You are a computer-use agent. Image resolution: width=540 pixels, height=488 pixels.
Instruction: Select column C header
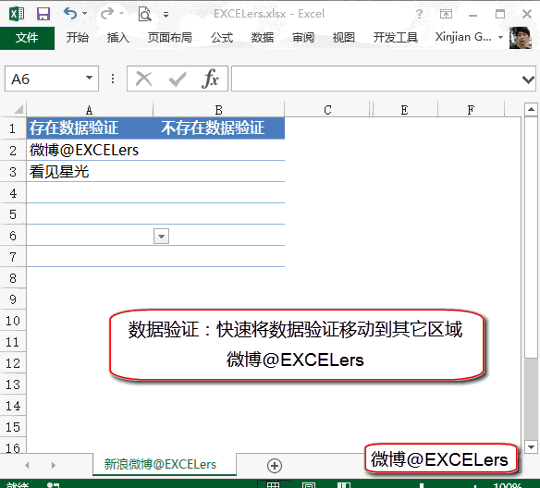click(x=327, y=110)
